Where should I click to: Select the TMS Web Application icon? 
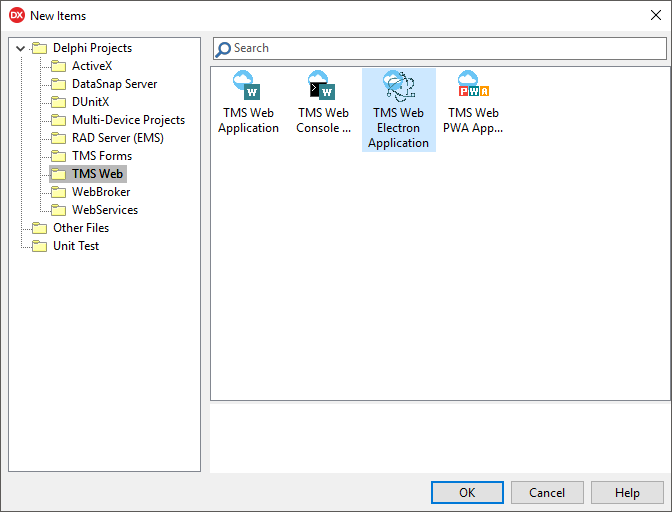pos(247,85)
